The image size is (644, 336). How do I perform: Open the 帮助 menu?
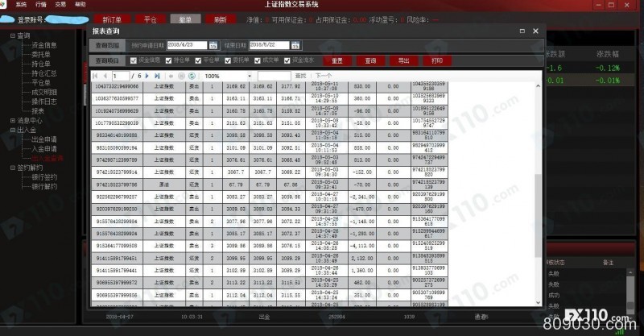80,5
